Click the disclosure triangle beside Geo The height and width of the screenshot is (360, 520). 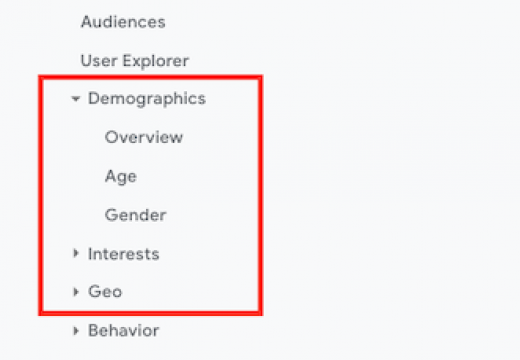coord(76,292)
